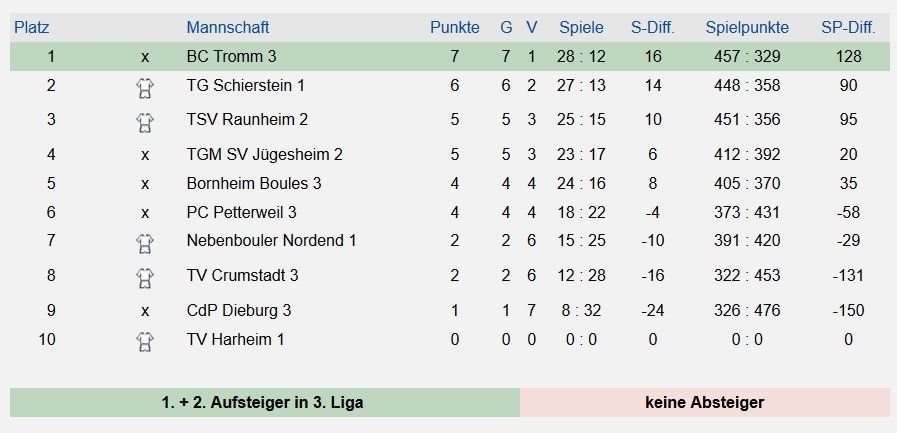This screenshot has width=897, height=433.
Task: Click jersey icon beside TV Harheim 1
Action: (145, 342)
